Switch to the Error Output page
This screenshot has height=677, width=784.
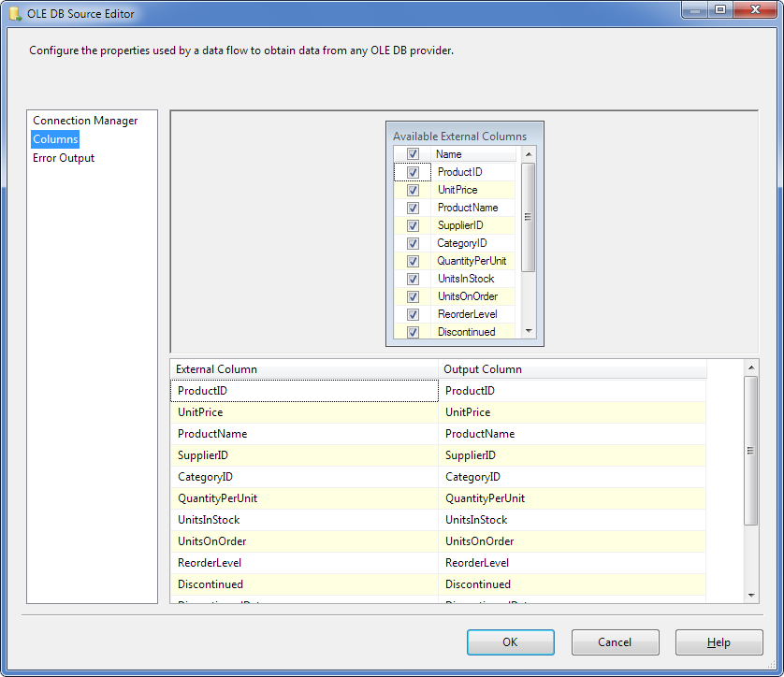[64, 158]
